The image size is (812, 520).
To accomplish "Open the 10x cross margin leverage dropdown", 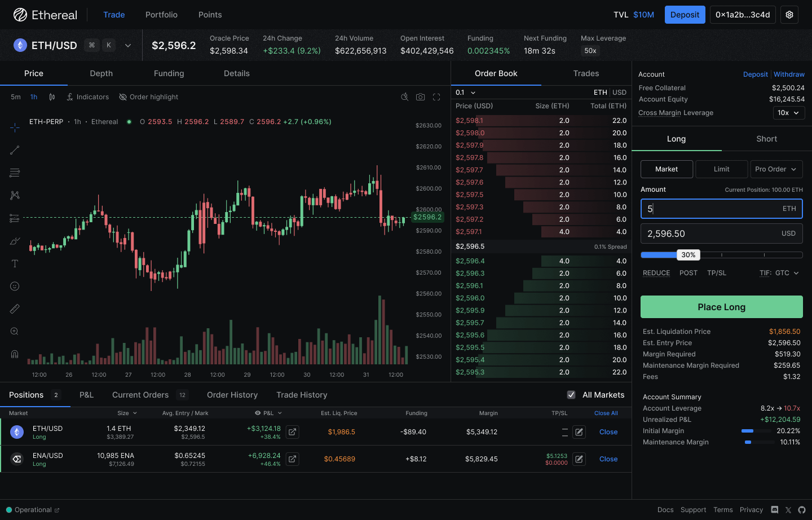I will pos(789,113).
